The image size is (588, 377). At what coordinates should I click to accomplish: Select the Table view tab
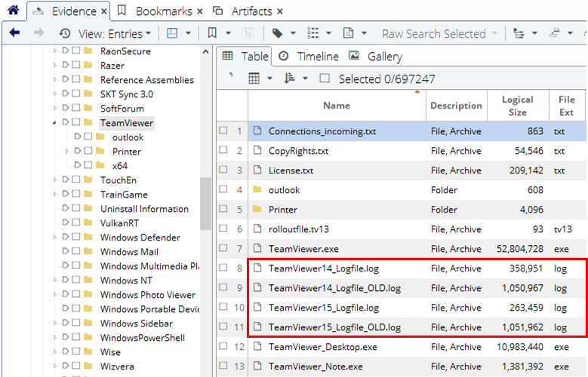(x=245, y=57)
